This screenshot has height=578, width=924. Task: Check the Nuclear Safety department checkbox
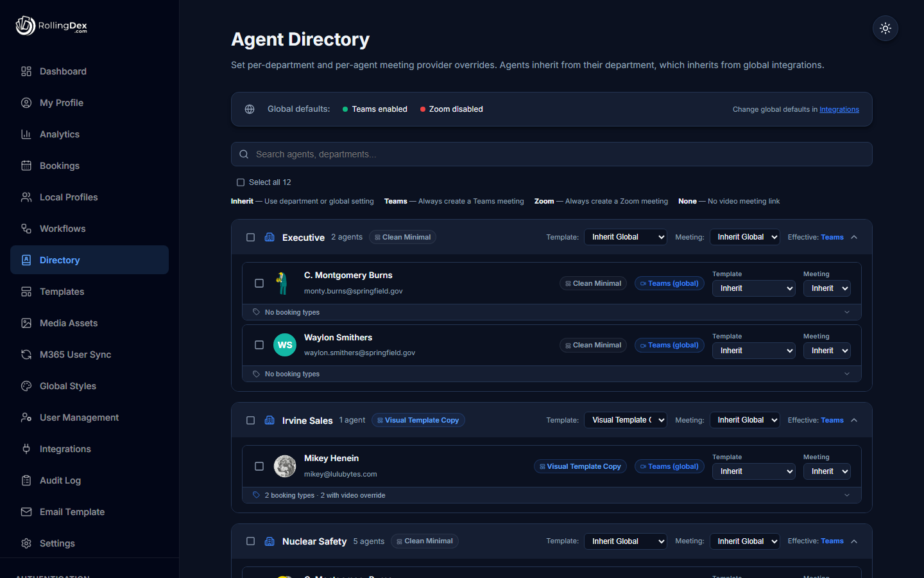tap(250, 541)
